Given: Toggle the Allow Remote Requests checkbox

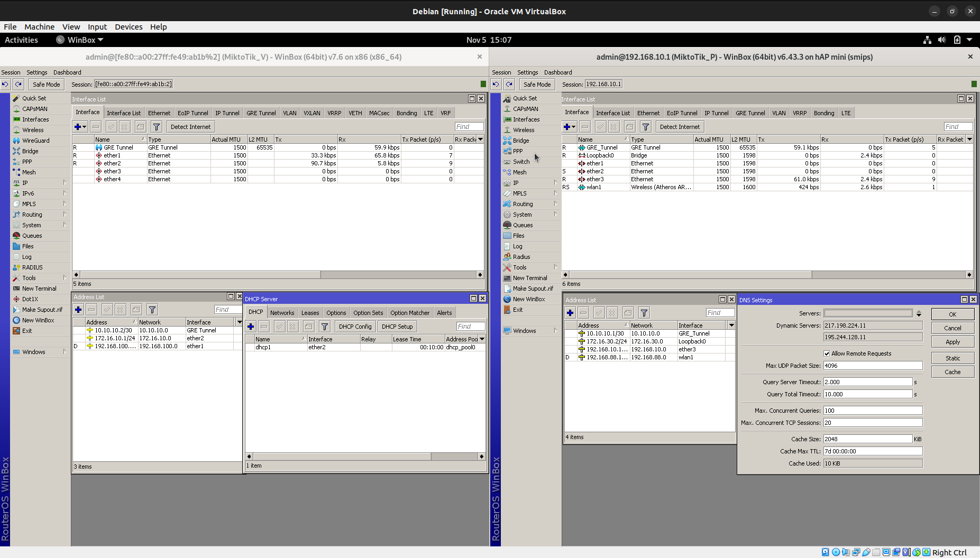Looking at the screenshot, I should 827,354.
